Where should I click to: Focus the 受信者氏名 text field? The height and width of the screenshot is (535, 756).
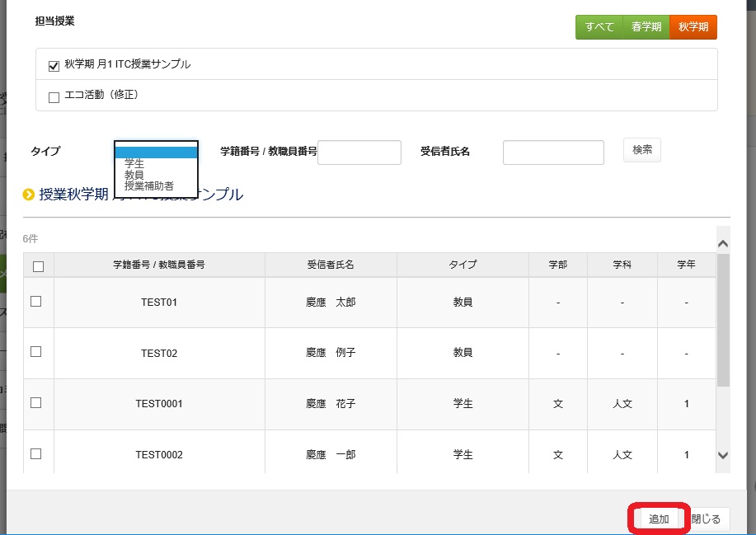[553, 153]
